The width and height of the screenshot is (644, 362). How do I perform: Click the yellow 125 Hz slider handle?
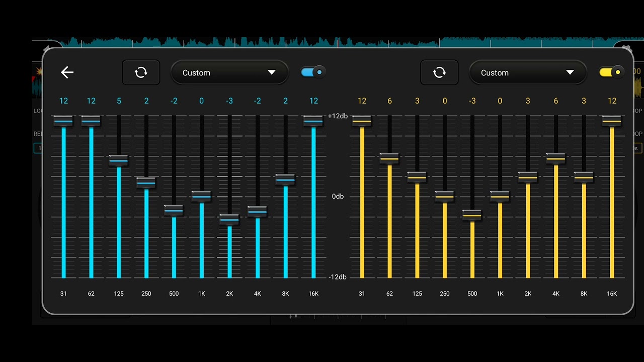click(417, 177)
